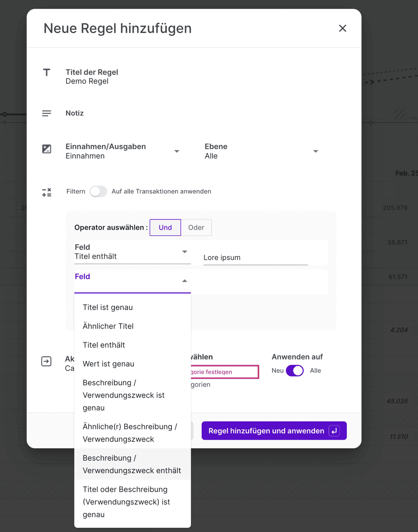Select the 'Und' operator
The width and height of the screenshot is (418, 532).
click(x=165, y=228)
